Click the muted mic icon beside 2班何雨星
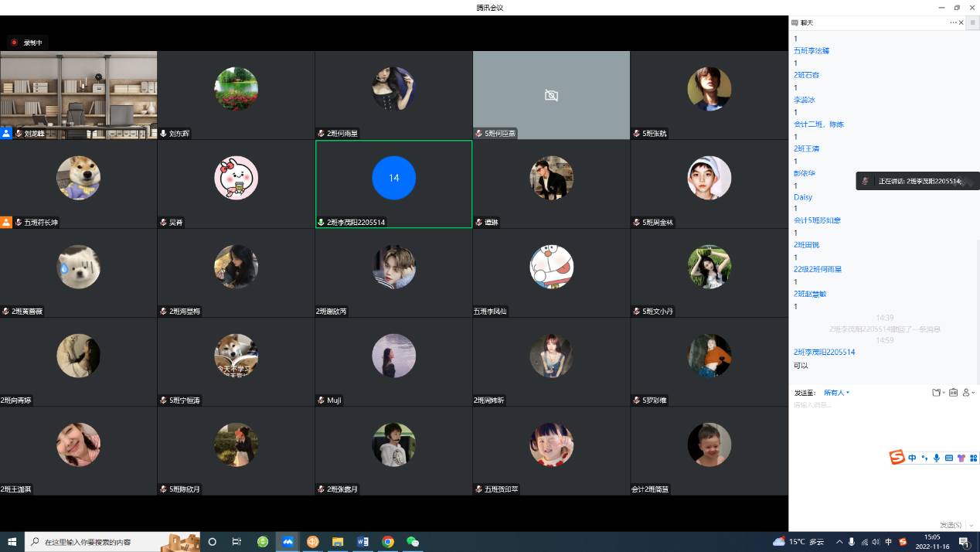 click(x=322, y=134)
